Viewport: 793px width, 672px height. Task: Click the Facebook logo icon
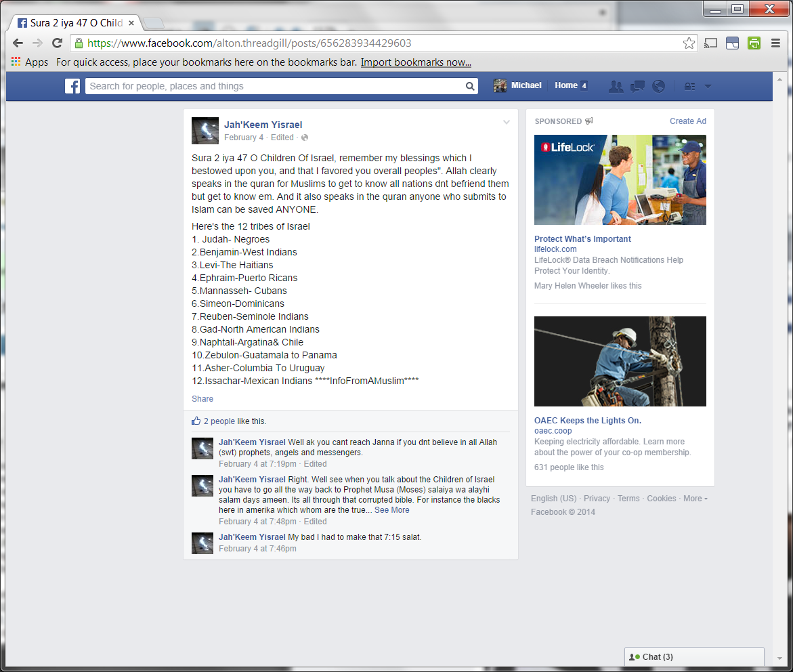click(72, 86)
